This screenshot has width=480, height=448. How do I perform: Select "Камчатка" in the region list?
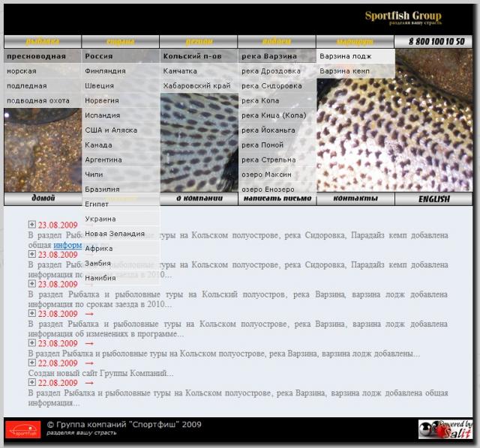[180, 71]
